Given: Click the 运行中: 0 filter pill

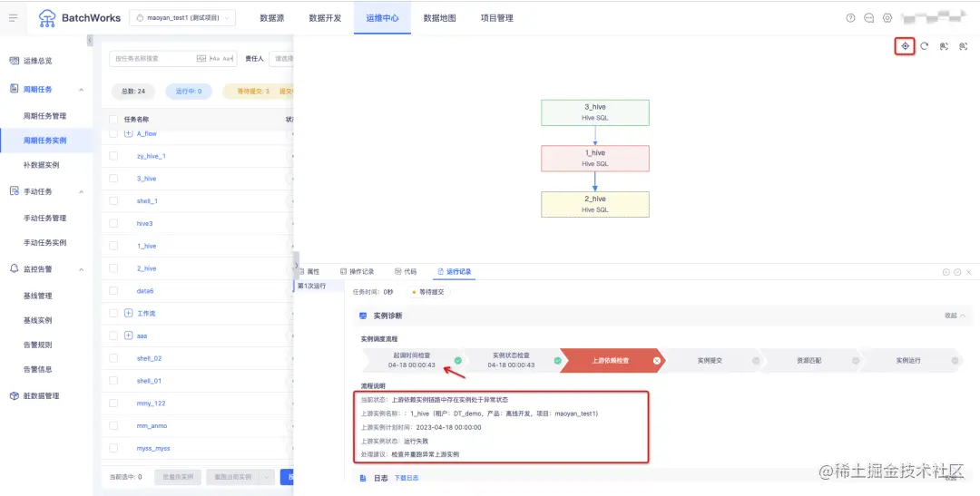Looking at the screenshot, I should tap(189, 92).
